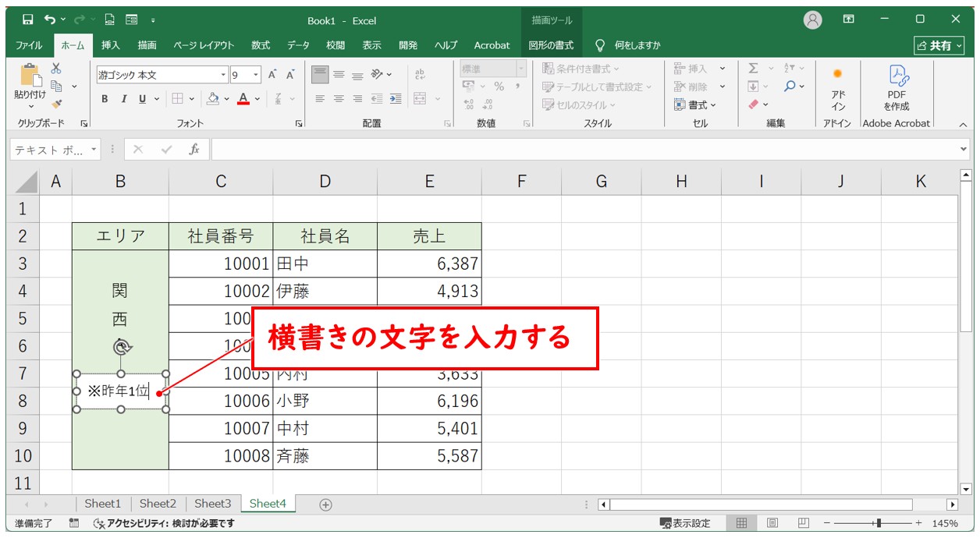
Task: Click the Cut scissors icon
Action: [x=56, y=69]
